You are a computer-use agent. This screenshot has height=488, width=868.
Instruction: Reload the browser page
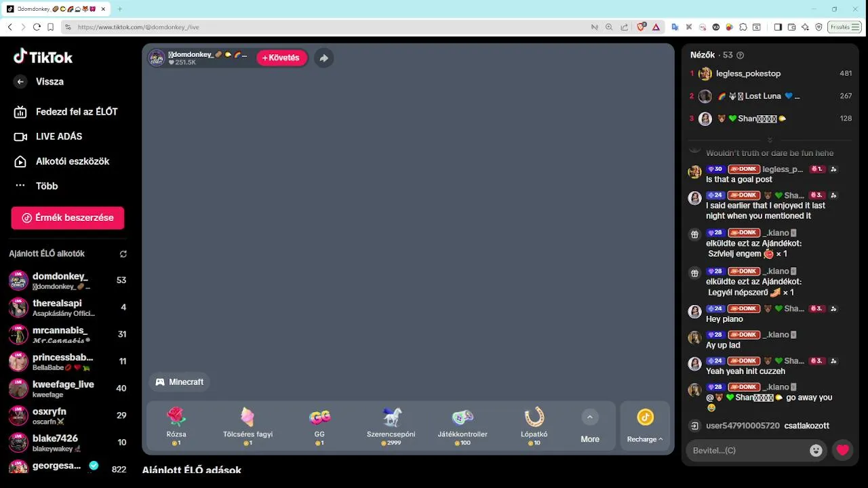click(x=37, y=27)
